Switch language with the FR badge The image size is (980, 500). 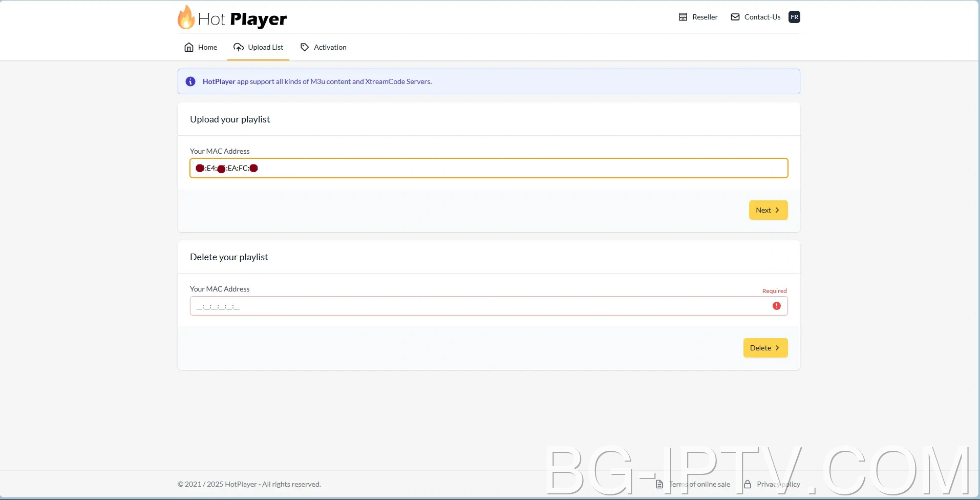[x=794, y=17]
